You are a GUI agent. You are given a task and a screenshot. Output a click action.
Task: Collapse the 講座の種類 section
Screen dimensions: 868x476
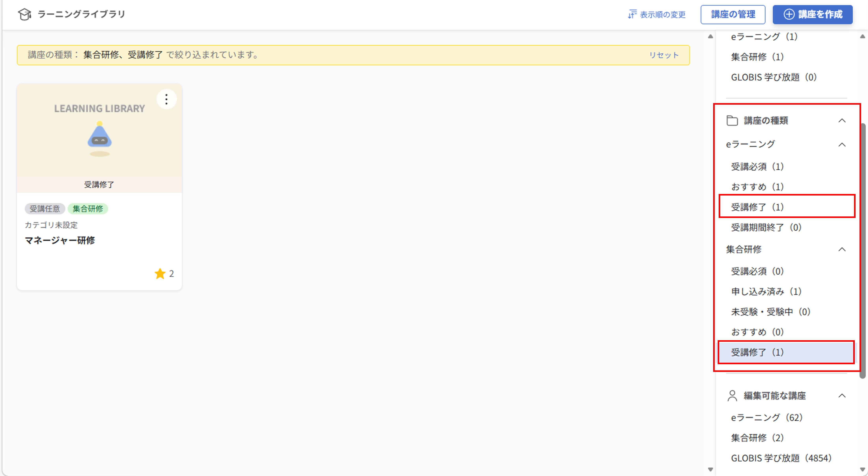pos(842,120)
